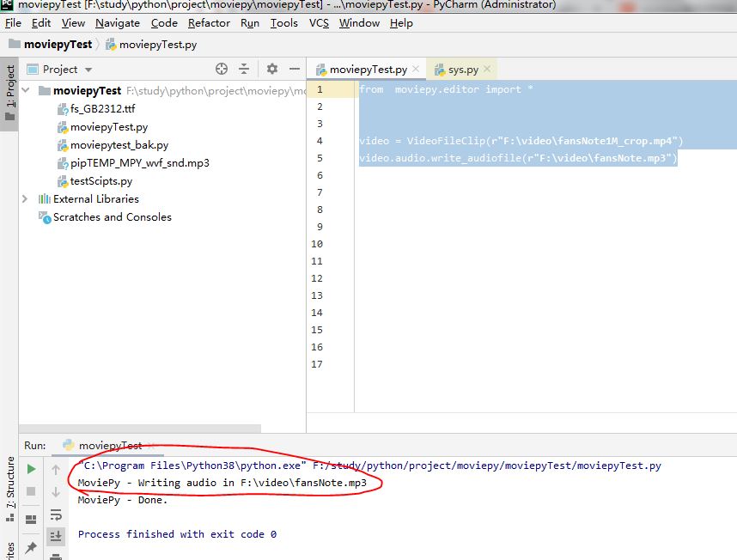Image resolution: width=737 pixels, height=560 pixels.
Task: Rerun moviepyTest with green play icon
Action: tap(32, 469)
